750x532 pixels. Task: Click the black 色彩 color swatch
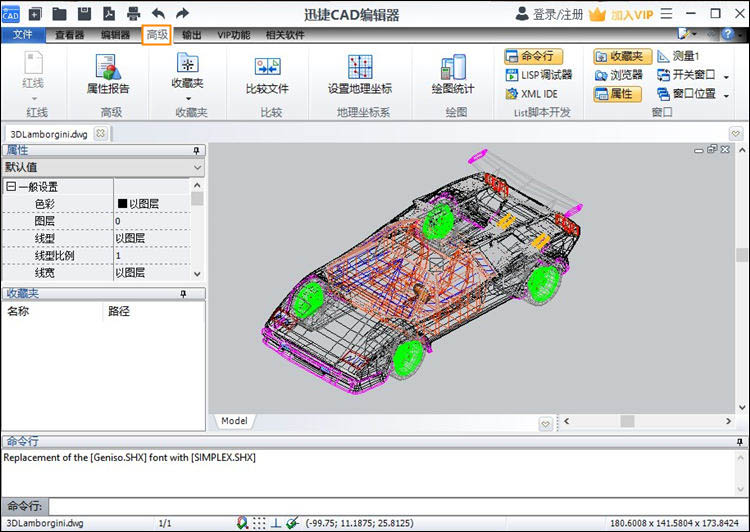point(122,204)
